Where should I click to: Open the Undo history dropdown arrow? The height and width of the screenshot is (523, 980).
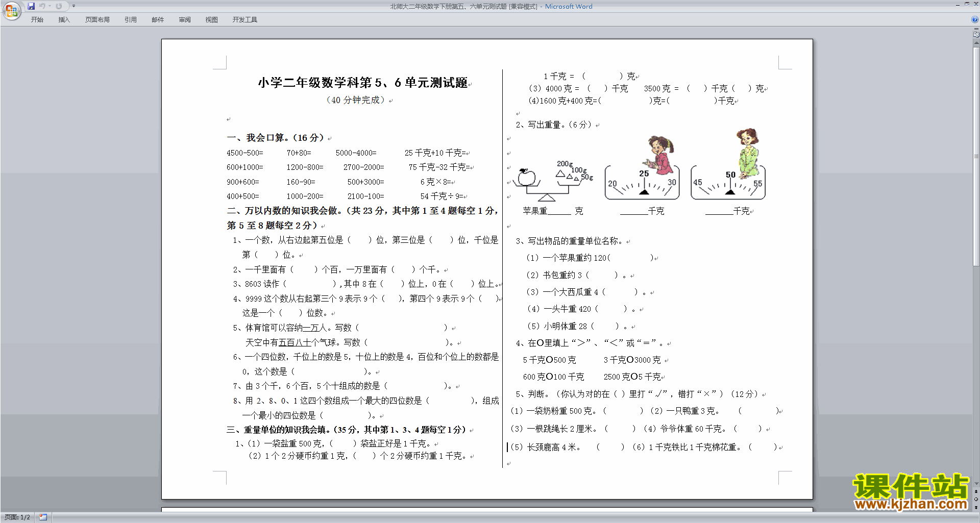(50, 6)
